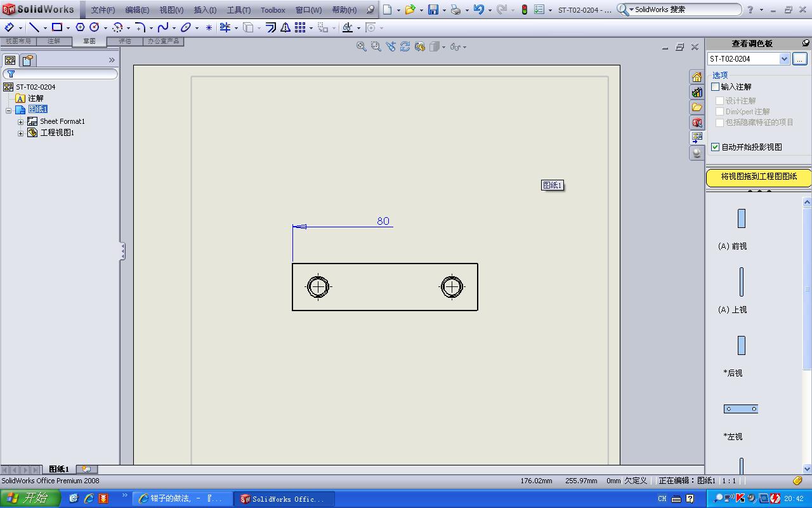Switch to the 评估 command tab

(125, 41)
